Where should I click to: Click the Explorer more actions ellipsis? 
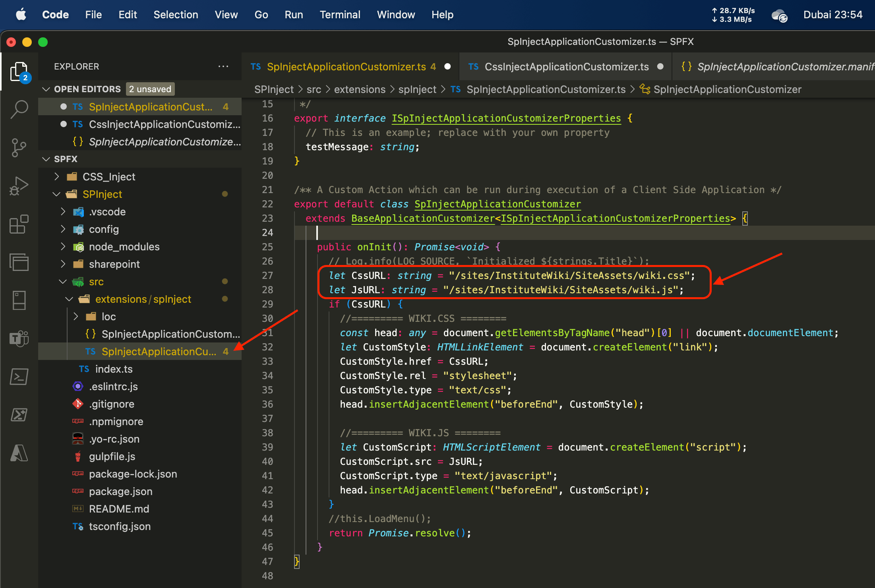coord(223,67)
